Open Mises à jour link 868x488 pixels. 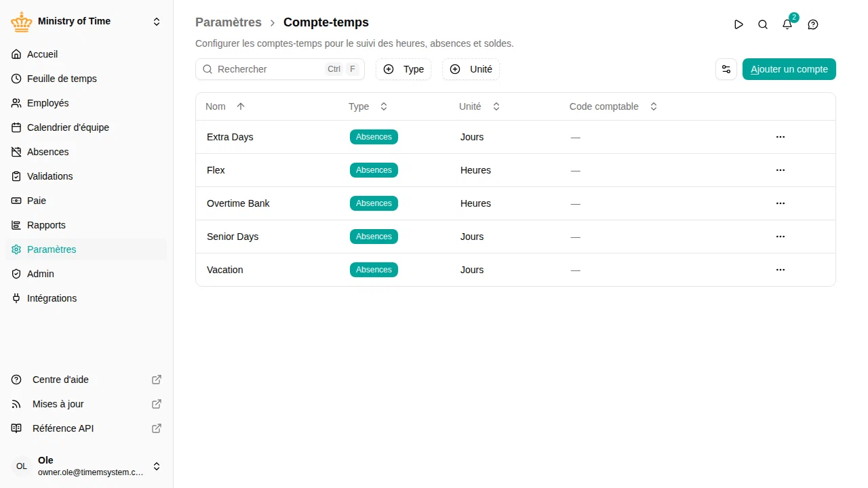(x=86, y=404)
